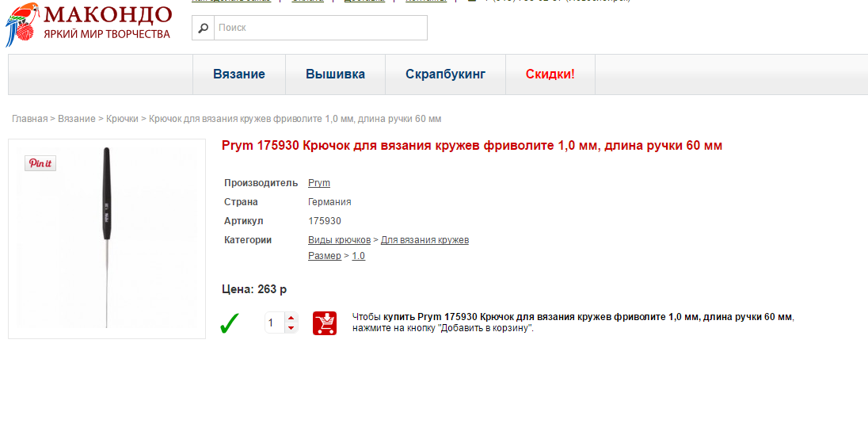Image resolution: width=868 pixels, height=435 pixels.
Task: Go to Вязание breadcrumb link
Action: pos(77,119)
